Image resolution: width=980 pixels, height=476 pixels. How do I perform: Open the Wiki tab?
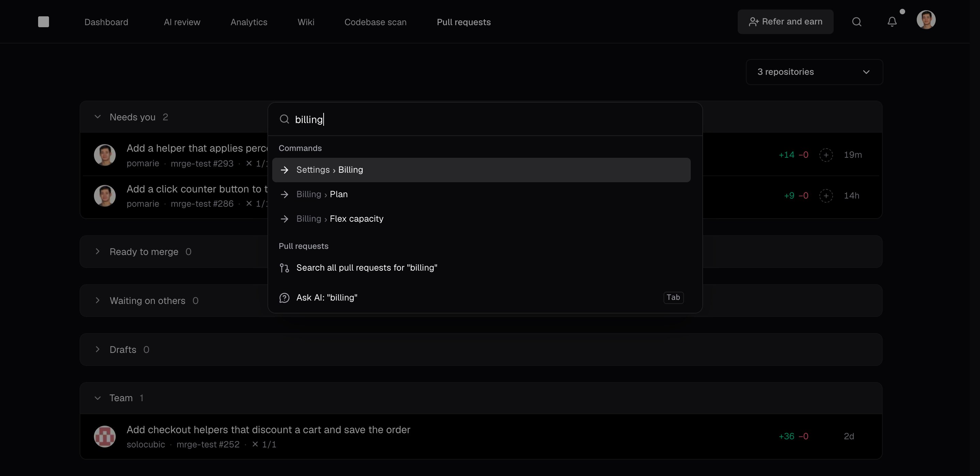pos(306,22)
